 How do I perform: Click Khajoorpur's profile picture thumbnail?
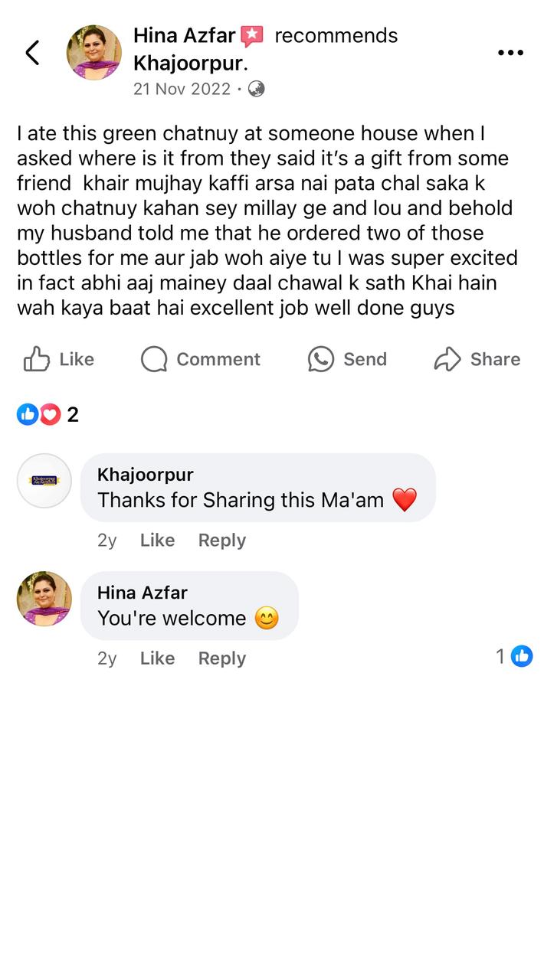coord(44,480)
